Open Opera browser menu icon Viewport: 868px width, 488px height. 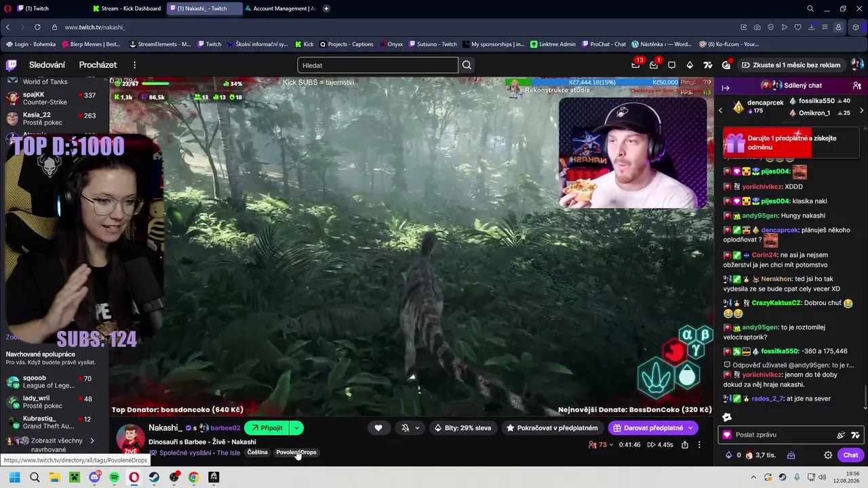7,9
